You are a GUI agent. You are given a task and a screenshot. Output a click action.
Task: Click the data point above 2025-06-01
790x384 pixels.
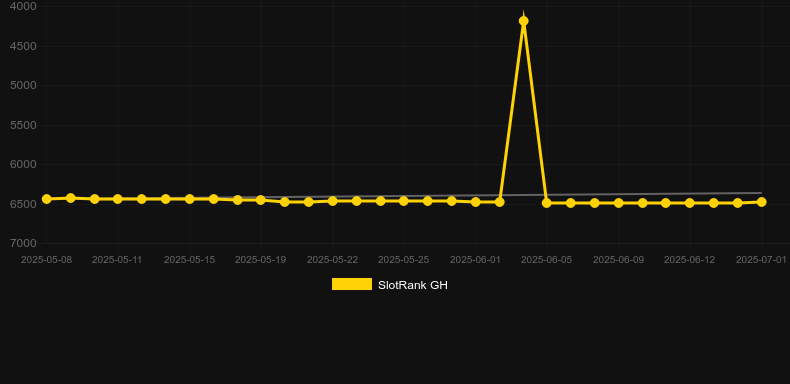click(x=476, y=202)
